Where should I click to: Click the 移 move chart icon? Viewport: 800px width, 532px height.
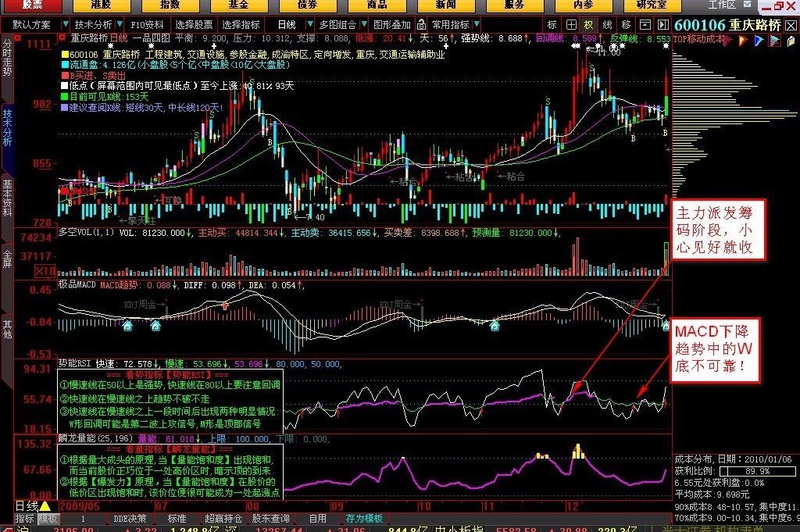(626, 25)
